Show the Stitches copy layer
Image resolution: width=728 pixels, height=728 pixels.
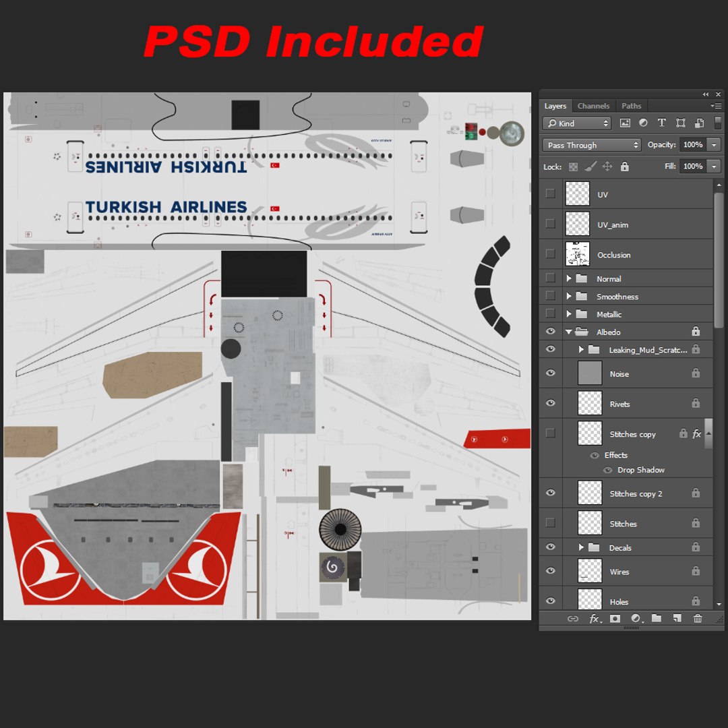pyautogui.click(x=550, y=433)
